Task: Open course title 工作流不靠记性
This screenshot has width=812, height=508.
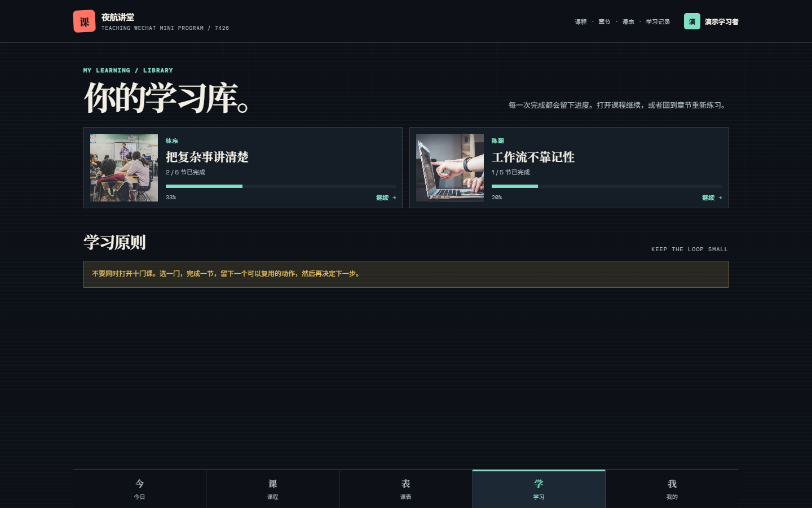Action: pyautogui.click(x=533, y=157)
